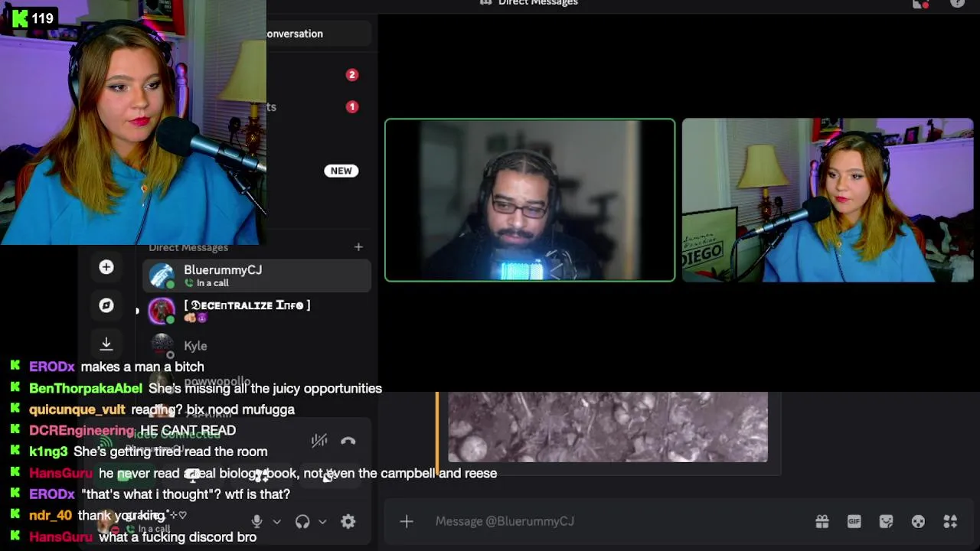Screen dimensions: 980x551
Task: Open the sticker picker icon
Action: pos(886,521)
